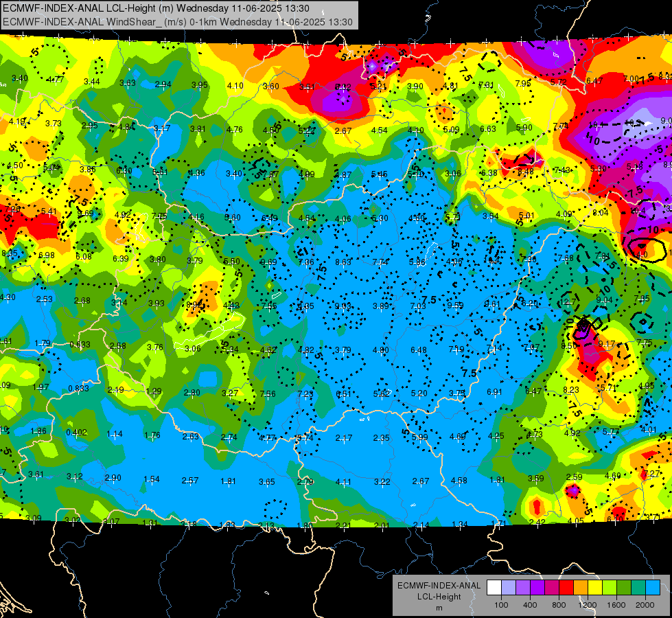This screenshot has width=672, height=618.
Task: Select the orange swatch in the color legend
Action: (581, 588)
